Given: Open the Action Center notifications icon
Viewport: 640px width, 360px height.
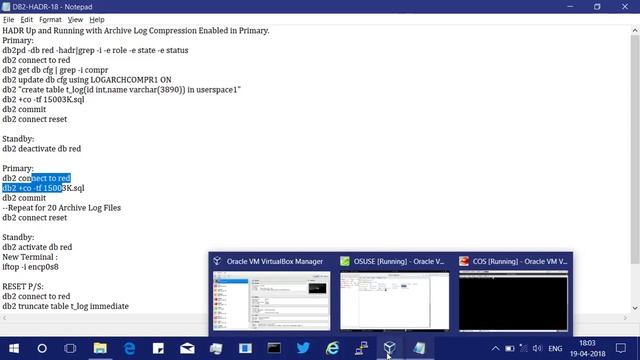Looking at the screenshot, I should click(x=621, y=348).
